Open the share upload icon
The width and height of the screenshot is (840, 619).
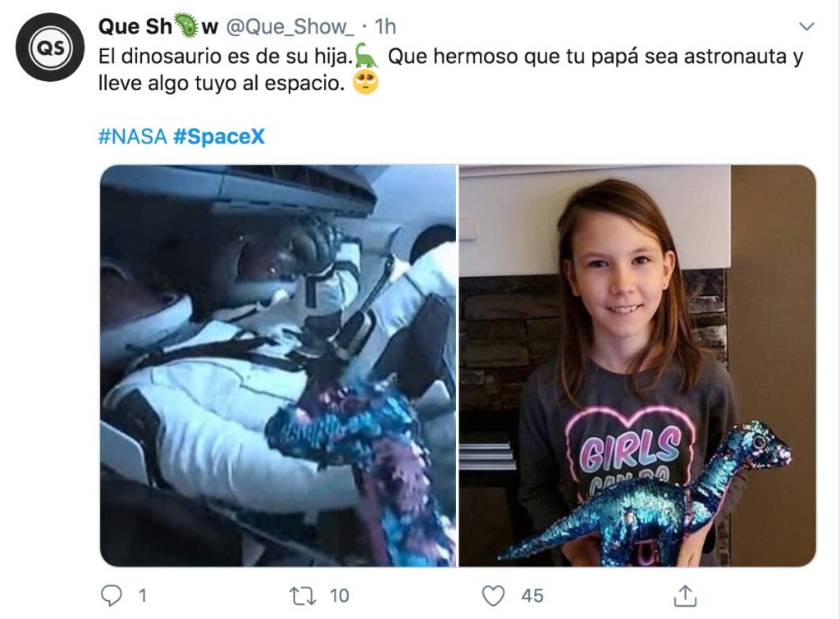(x=685, y=595)
